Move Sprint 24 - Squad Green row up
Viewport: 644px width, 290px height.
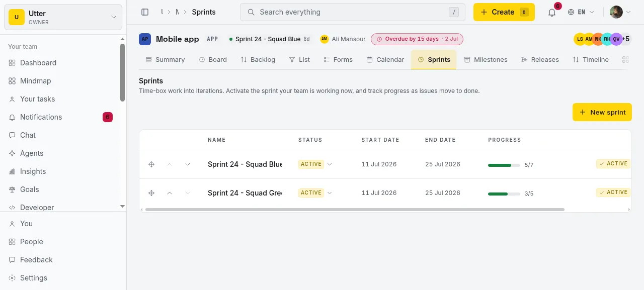(x=170, y=193)
